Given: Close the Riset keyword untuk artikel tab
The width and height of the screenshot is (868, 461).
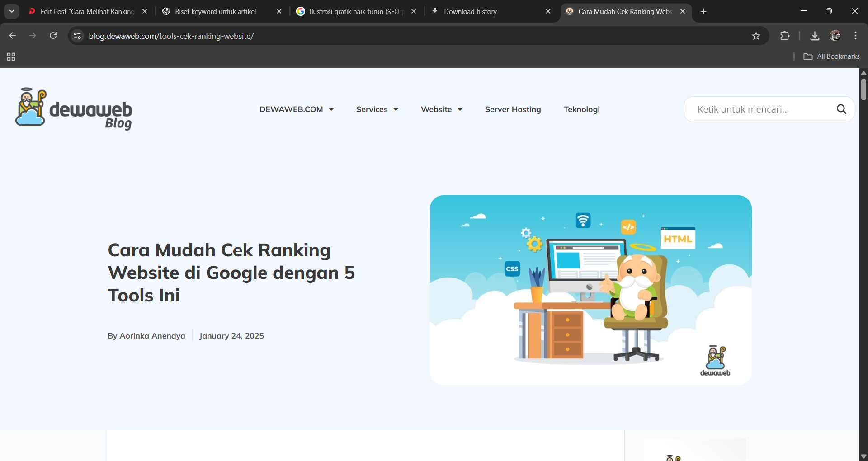Looking at the screenshot, I should [279, 11].
